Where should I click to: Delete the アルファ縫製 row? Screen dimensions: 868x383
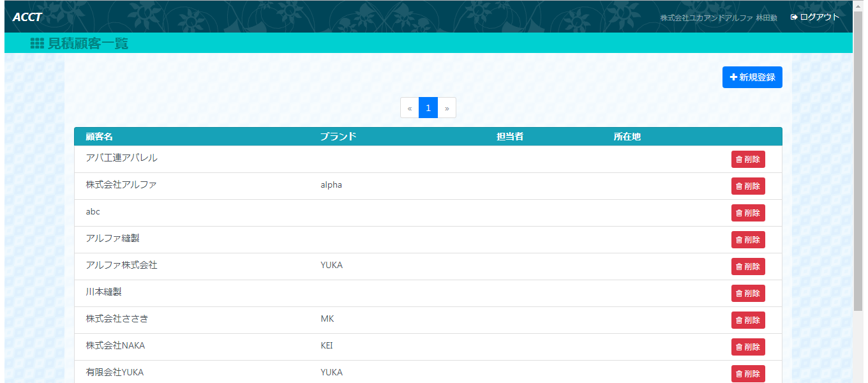pos(748,240)
